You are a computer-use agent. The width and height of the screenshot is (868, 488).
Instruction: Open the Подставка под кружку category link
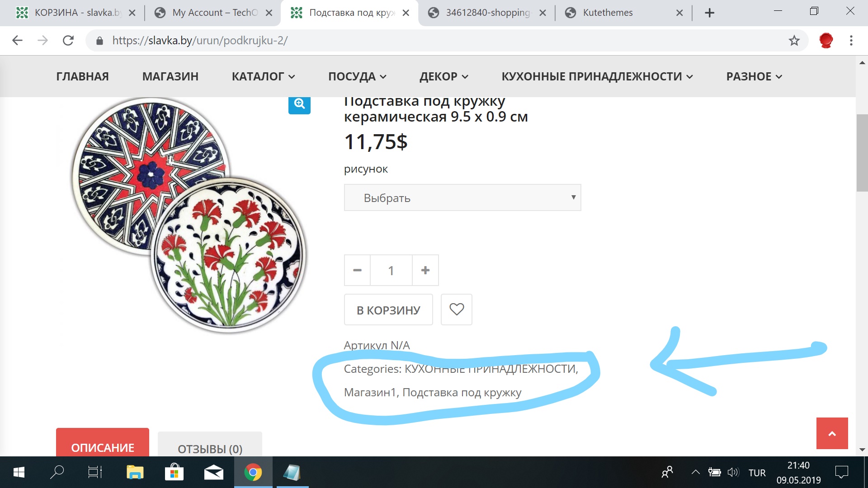(462, 392)
